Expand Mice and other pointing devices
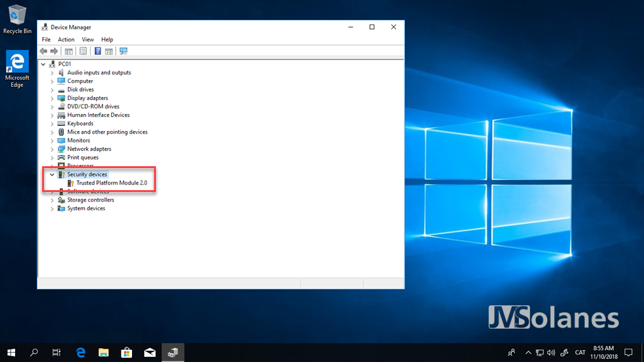The width and height of the screenshot is (644, 362). coord(52,132)
